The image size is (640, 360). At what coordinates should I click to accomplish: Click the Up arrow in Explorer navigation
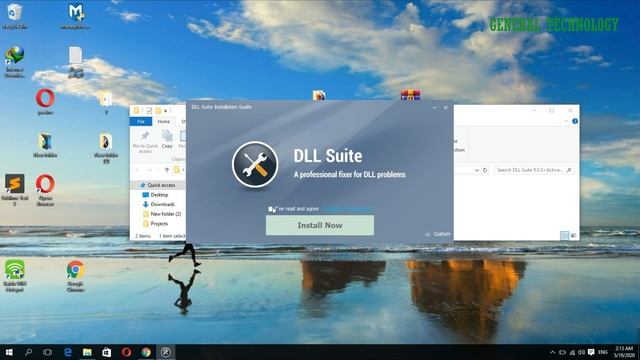coord(167,170)
